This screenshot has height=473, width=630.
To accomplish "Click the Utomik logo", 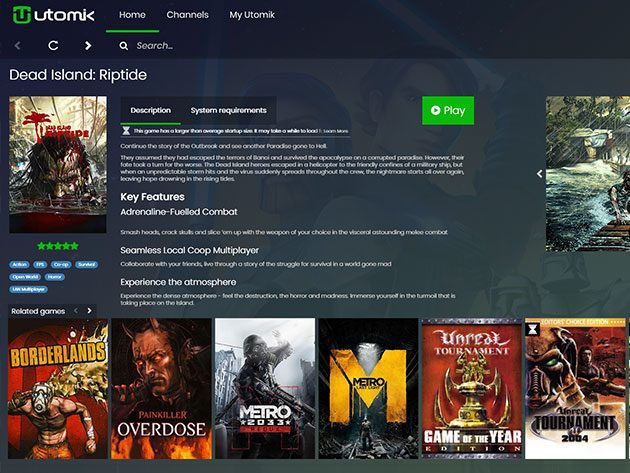I will point(53,15).
